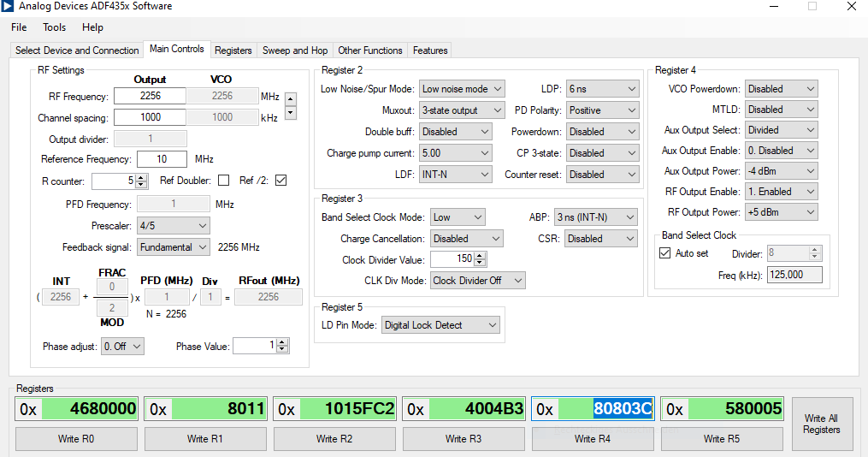Image resolution: width=868 pixels, height=457 pixels.
Task: Decrease RF frequency with down arrow button
Action: tap(291, 112)
